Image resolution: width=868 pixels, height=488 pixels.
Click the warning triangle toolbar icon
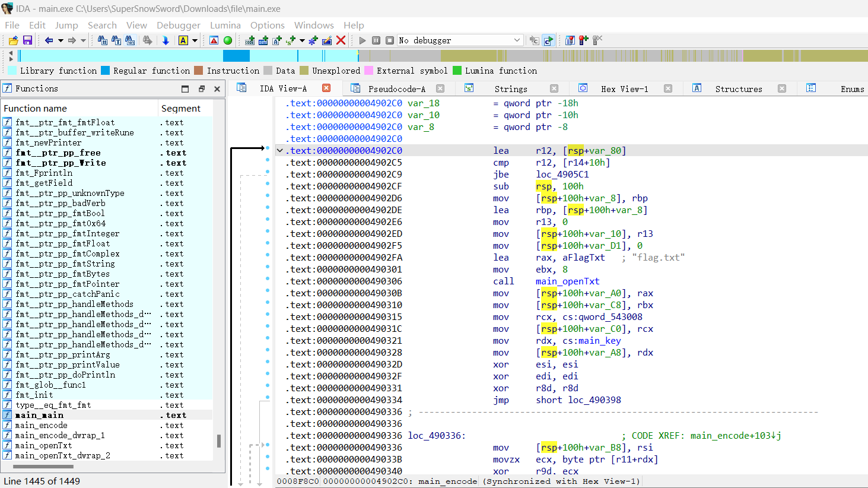tap(214, 40)
